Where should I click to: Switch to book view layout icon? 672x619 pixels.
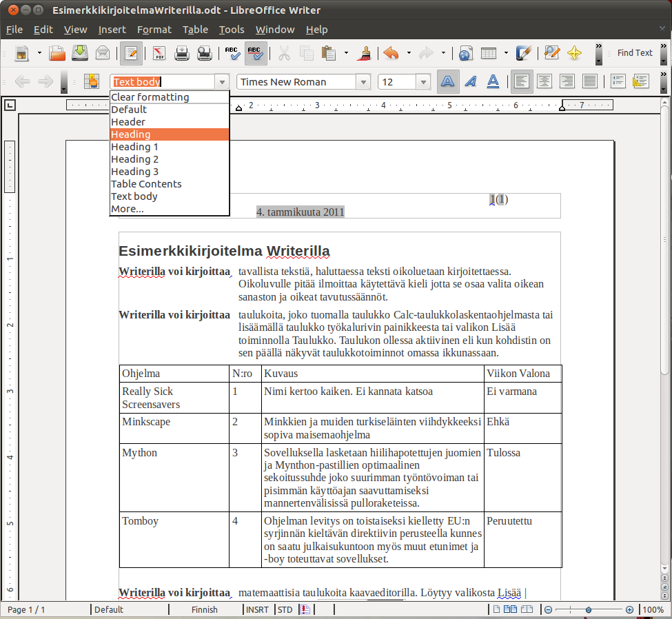click(527, 609)
